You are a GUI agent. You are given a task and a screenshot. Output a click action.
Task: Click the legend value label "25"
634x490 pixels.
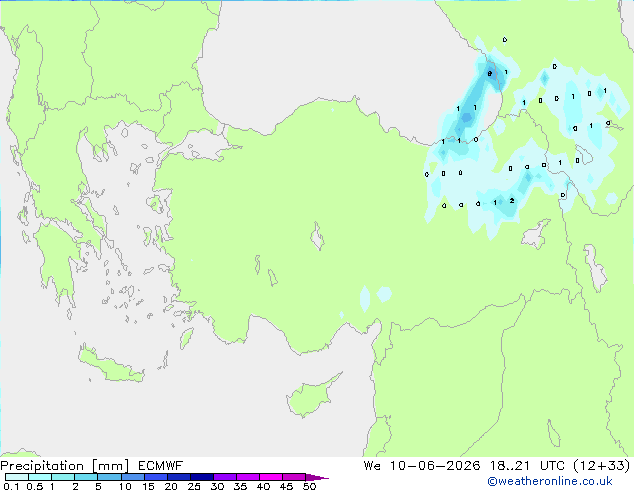point(194,486)
